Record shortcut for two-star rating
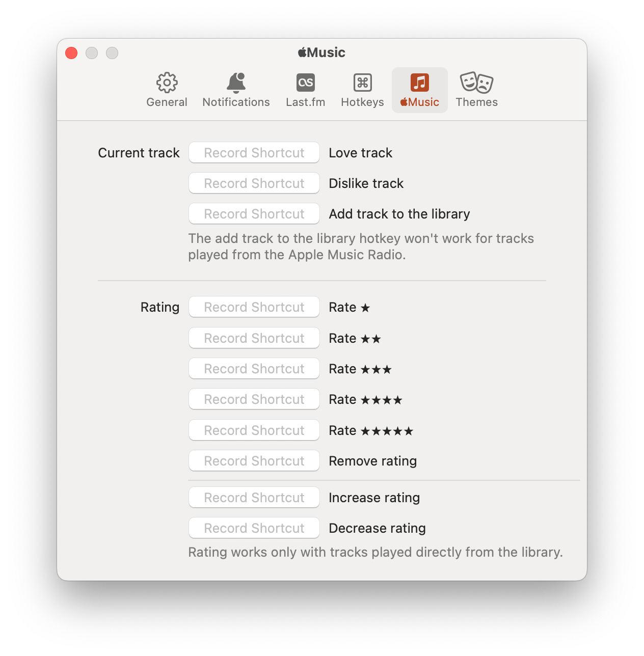This screenshot has width=644, height=656. (254, 338)
